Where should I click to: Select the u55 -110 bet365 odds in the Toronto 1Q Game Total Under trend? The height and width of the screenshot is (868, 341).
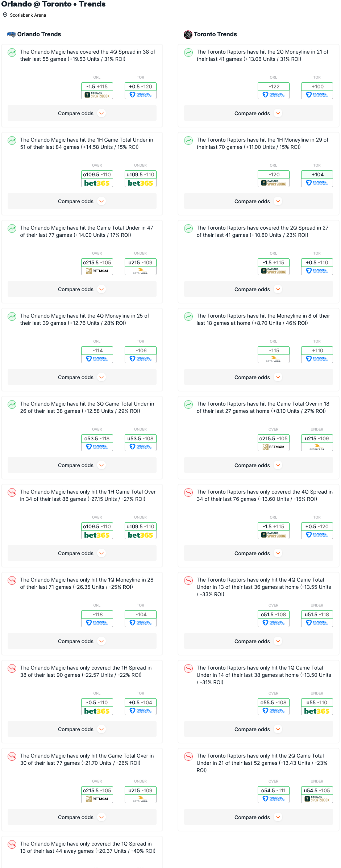(x=317, y=706)
